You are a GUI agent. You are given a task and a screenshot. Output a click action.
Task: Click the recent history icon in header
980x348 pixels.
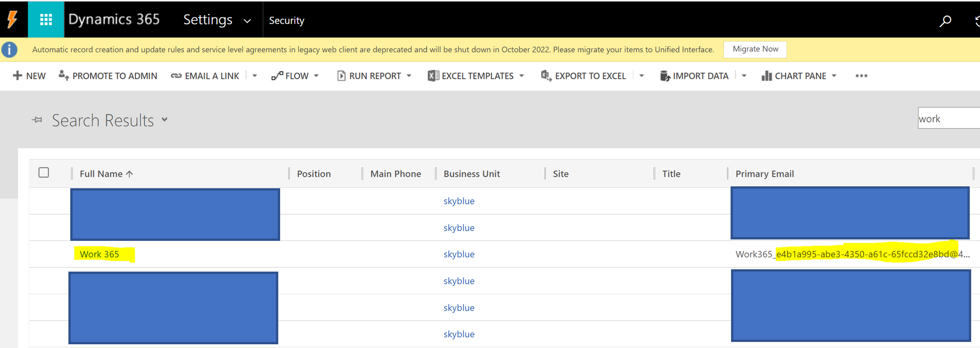(x=977, y=21)
